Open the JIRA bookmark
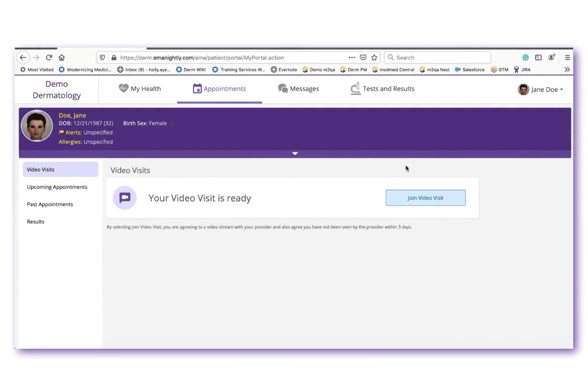This screenshot has height=392, width=588. click(x=522, y=70)
